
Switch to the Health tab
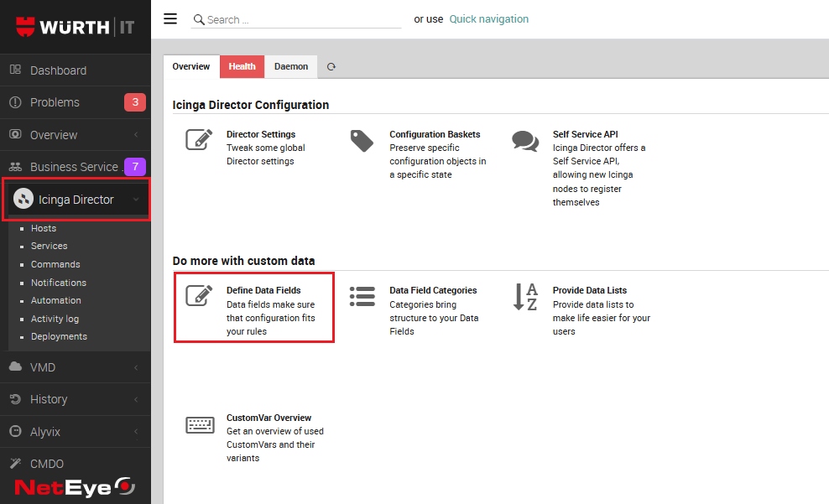click(242, 66)
